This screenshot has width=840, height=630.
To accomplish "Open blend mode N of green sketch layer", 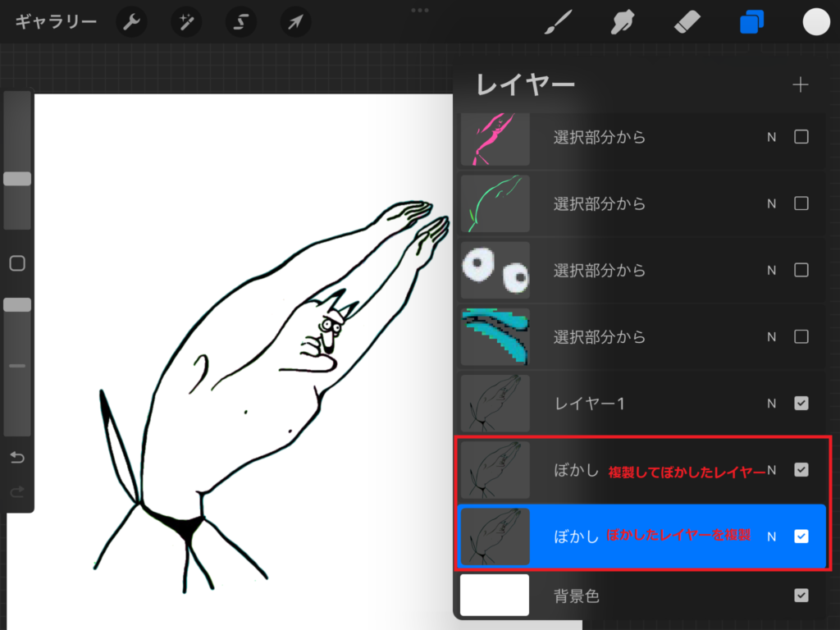I will point(771,203).
